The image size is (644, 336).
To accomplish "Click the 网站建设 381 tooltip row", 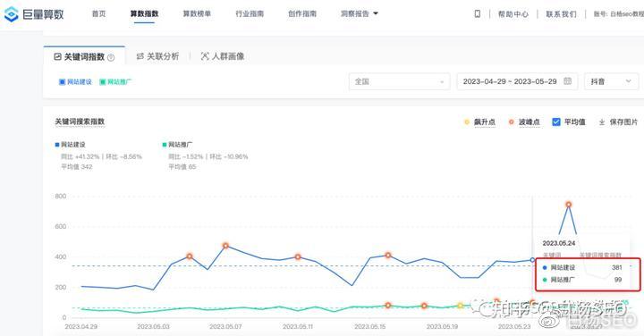I will coord(582,267).
